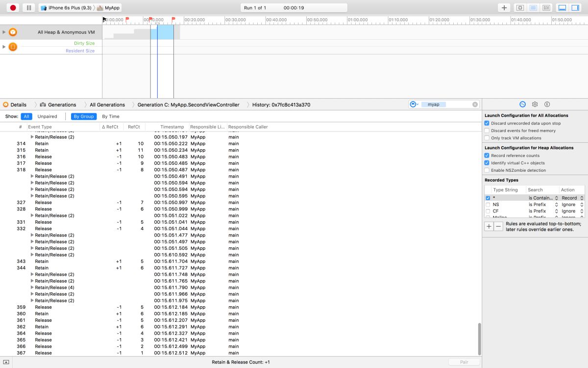Remove recorded type rule with minus
588x368 pixels.
click(498, 226)
